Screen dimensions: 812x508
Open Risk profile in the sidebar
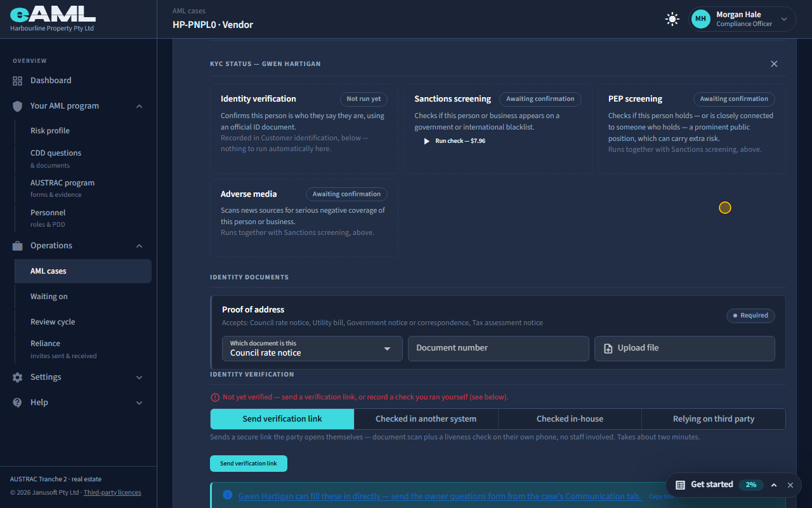pyautogui.click(x=83, y=131)
